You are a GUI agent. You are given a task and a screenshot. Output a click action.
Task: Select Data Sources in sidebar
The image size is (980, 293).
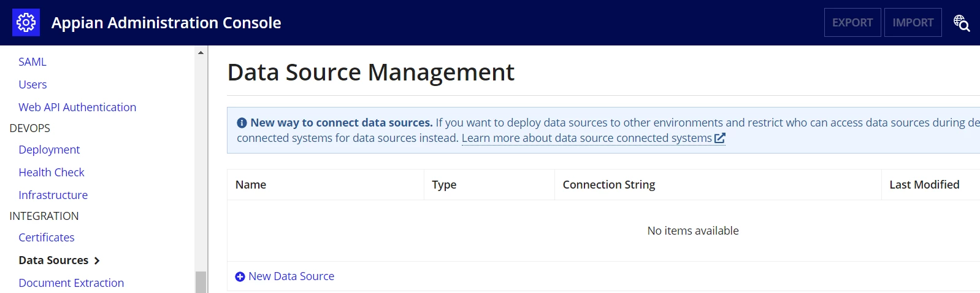[53, 260]
